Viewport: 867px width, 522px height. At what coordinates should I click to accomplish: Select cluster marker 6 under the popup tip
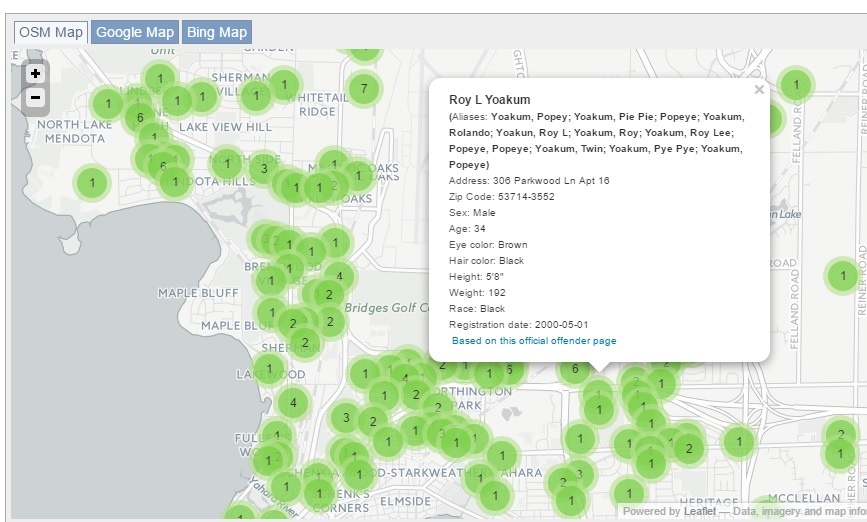point(575,369)
